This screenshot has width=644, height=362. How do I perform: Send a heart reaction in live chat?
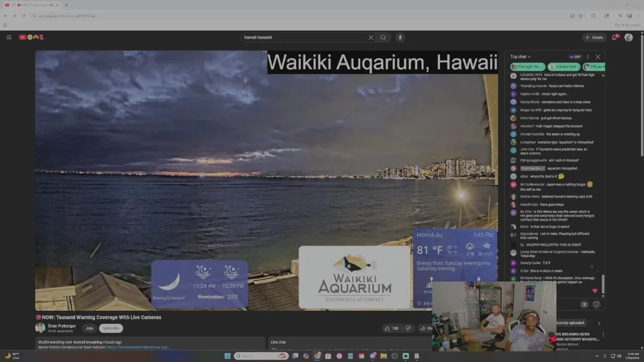pos(597,304)
